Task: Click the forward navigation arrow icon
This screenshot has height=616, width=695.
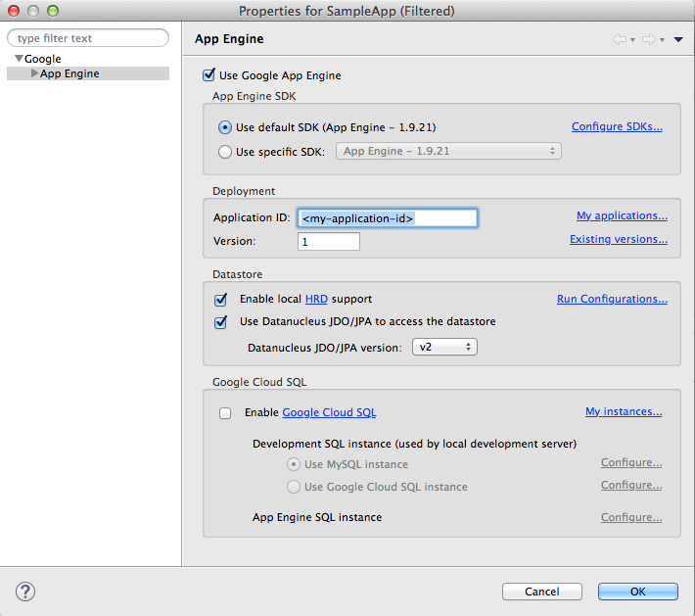Action: coord(649,39)
